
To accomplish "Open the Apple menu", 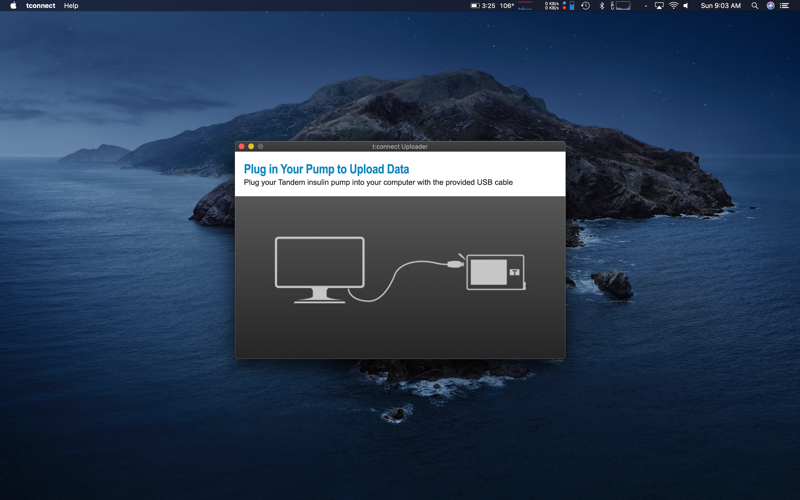I will coord(13,6).
